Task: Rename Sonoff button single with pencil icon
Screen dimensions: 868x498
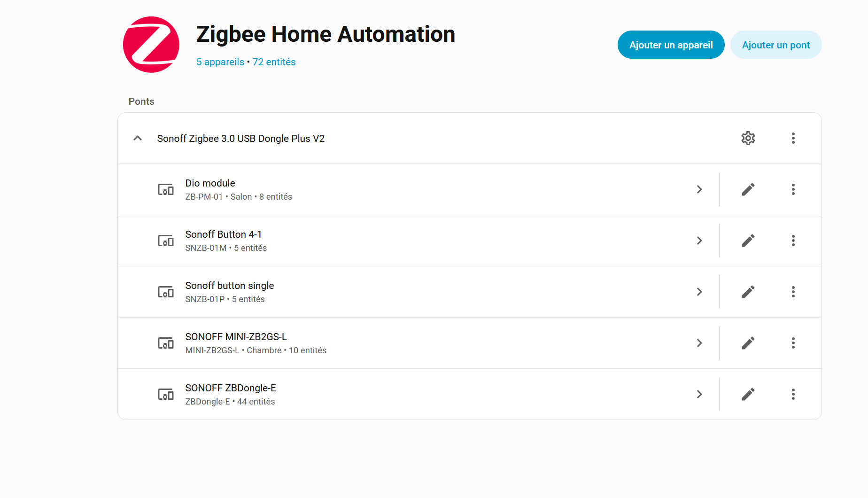Action: tap(748, 292)
